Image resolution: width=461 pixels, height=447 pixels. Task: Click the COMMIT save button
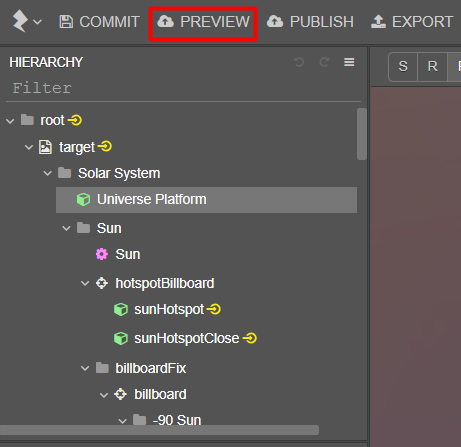point(99,22)
